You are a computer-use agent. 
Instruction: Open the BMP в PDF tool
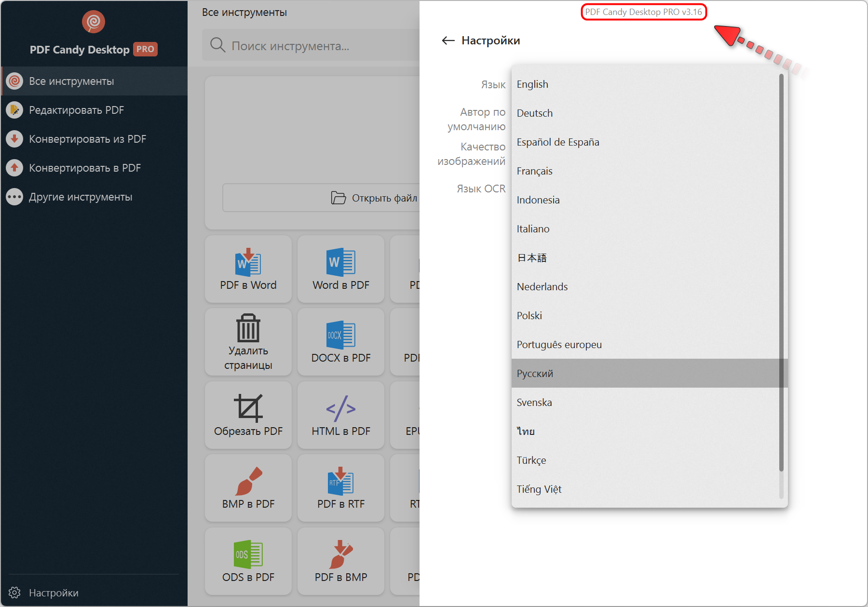tap(248, 488)
